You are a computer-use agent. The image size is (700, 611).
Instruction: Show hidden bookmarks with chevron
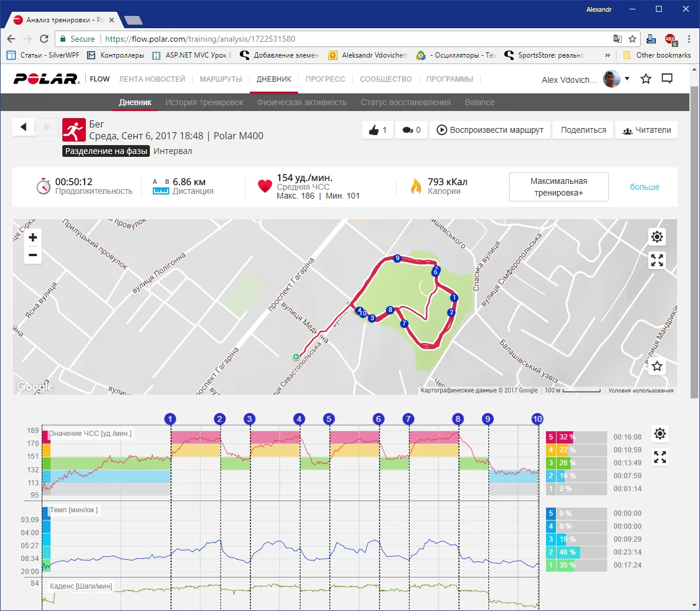(608, 55)
